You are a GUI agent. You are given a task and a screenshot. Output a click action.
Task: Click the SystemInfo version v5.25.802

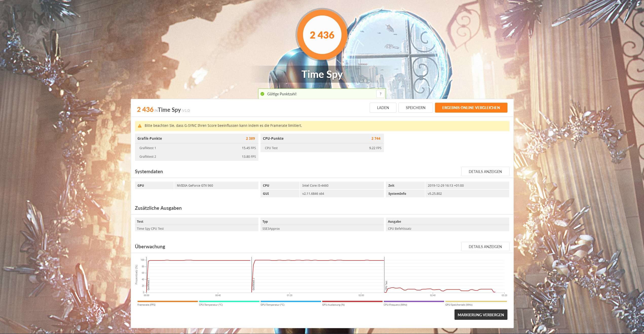pyautogui.click(x=434, y=194)
